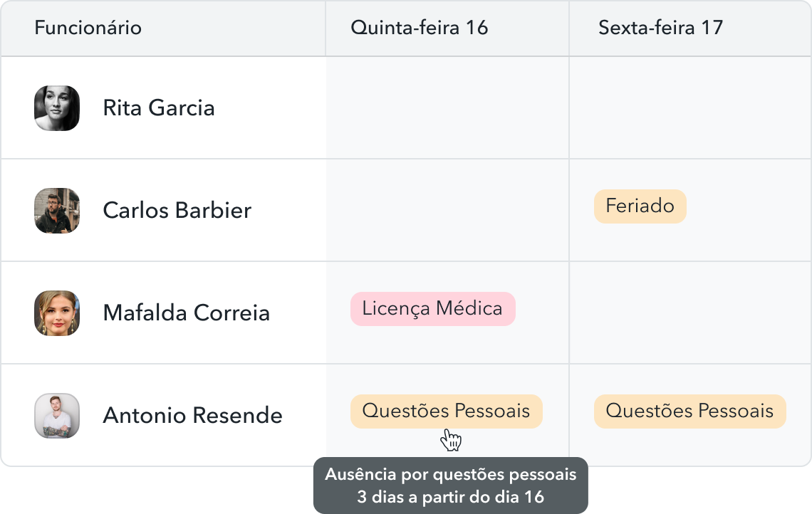
Task: Open Carlos Barbier's name entry
Action: [177, 211]
